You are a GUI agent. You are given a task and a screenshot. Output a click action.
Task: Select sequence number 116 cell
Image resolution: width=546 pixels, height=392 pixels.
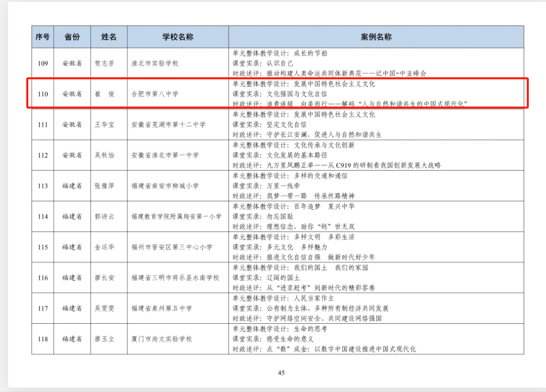click(x=43, y=277)
